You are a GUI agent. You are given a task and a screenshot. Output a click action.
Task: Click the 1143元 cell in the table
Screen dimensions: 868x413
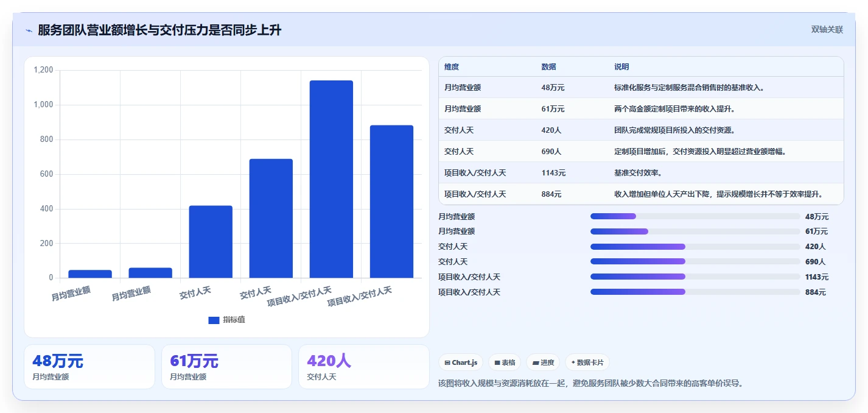[553, 173]
